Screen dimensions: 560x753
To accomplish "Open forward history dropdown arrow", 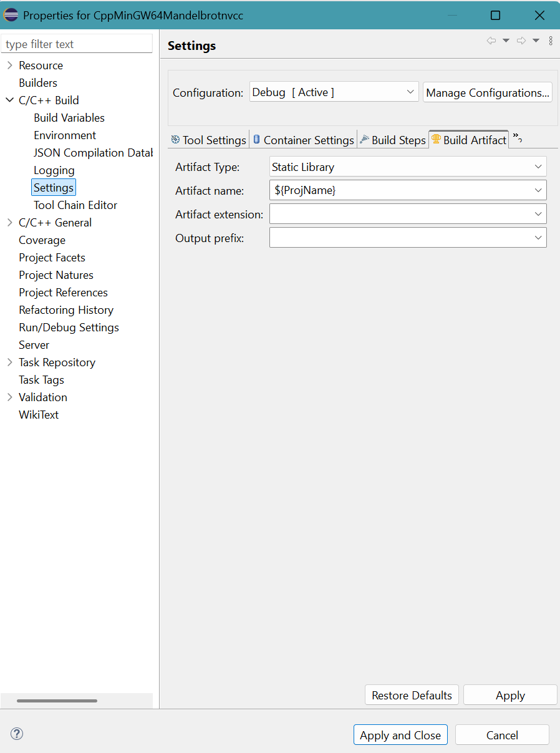I will coord(536,41).
